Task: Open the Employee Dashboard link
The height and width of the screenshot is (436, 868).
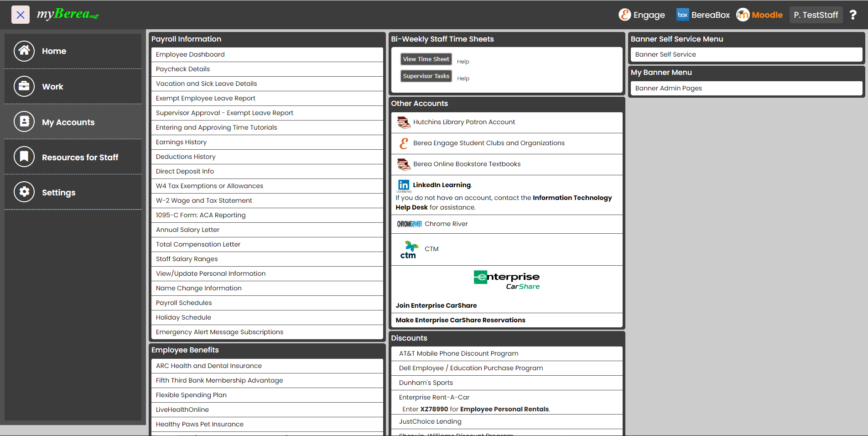Action: 190,54
